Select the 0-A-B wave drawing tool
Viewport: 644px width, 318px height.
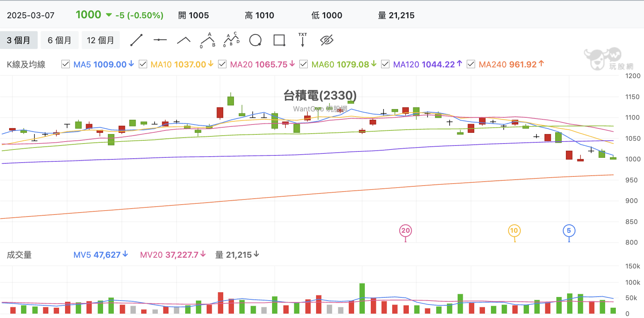208,40
